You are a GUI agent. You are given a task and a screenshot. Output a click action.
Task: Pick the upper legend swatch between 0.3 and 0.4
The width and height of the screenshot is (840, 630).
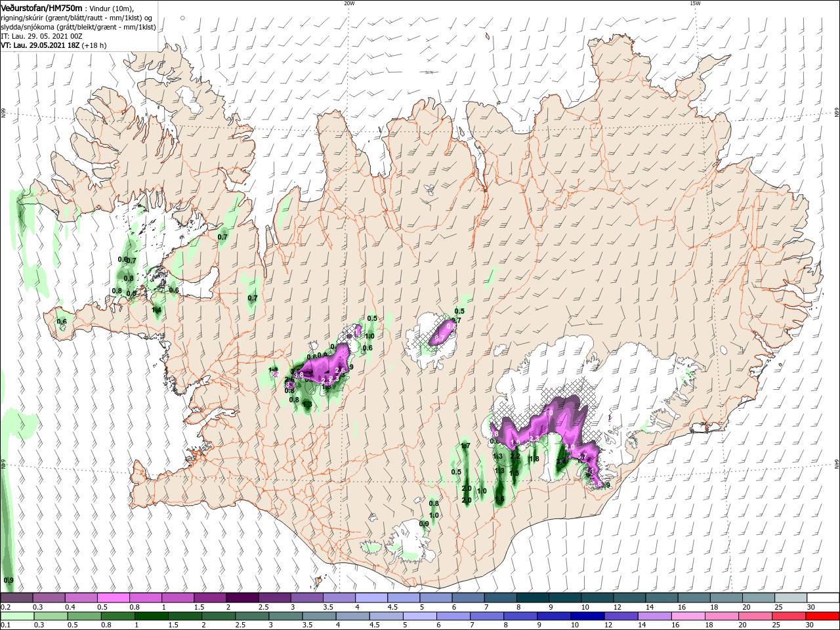pos(49,598)
